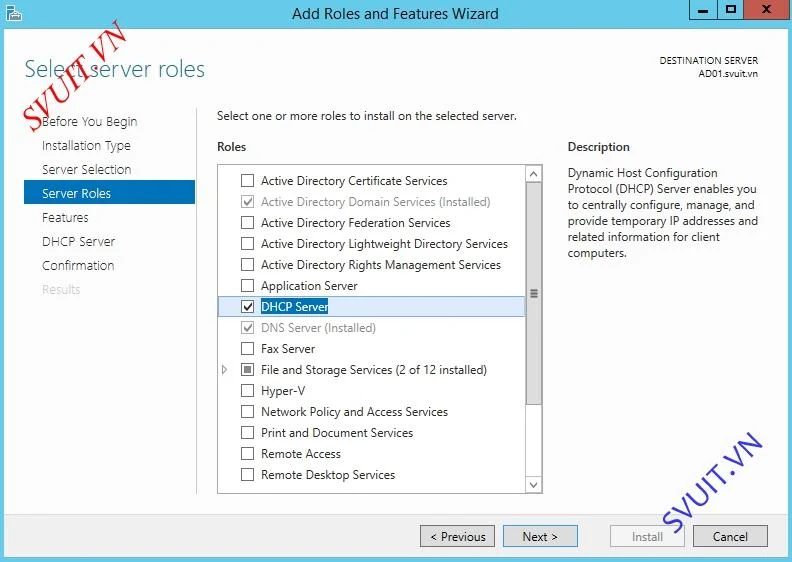The width and height of the screenshot is (792, 562).
Task: Enable the Hyper-V role checkbox
Action: [x=248, y=391]
